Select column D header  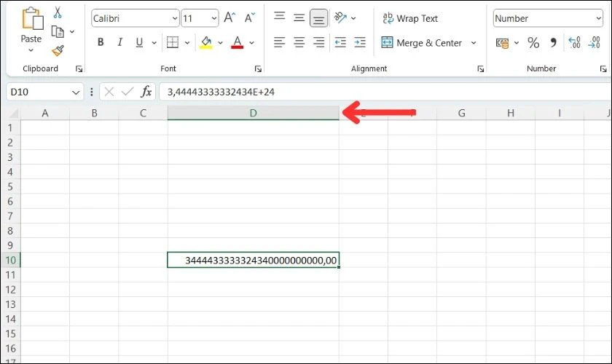[254, 113]
